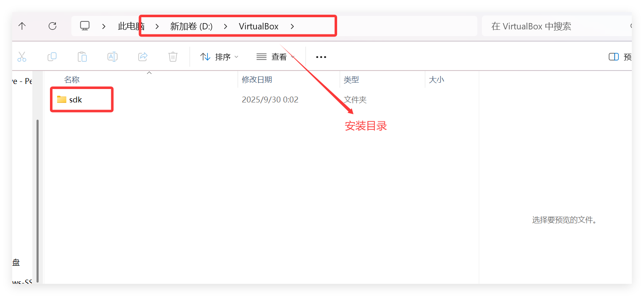Open the three-dot more options menu
Image resolution: width=644 pixels, height=296 pixels.
point(321,57)
